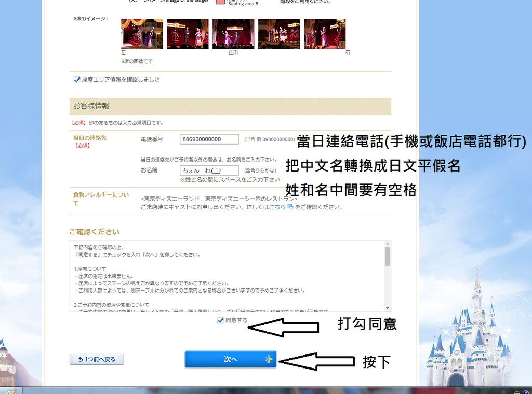This screenshot has width=532, height=394.
Task: Click the お名前 name input field
Action: tap(209, 170)
